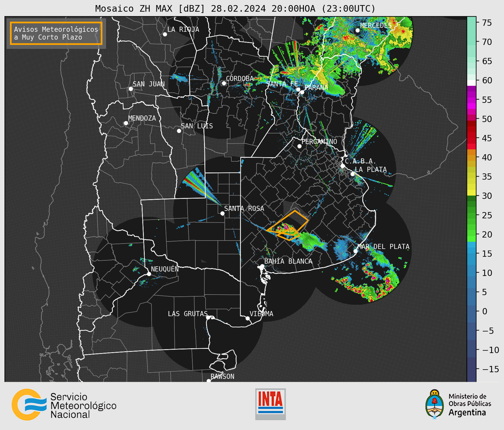Click the Viedma city marker dot
Viewport: 504px width, 430px height.
(x=248, y=318)
